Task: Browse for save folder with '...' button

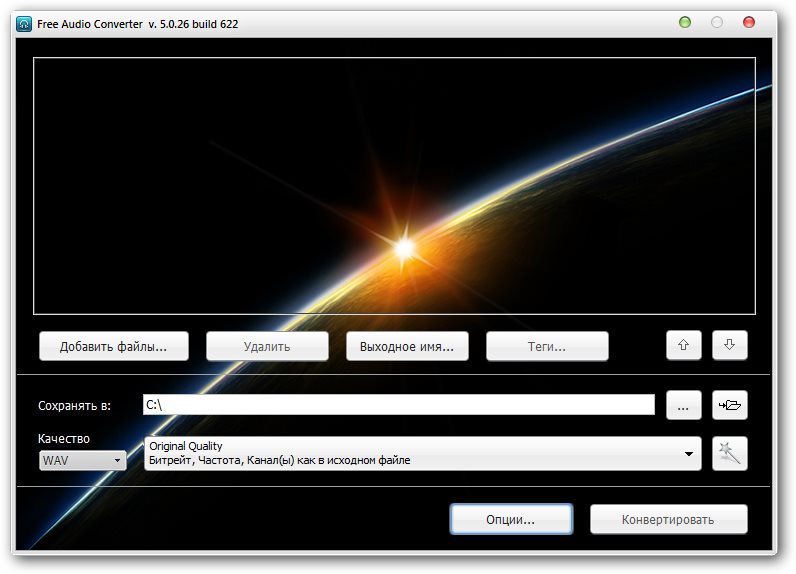Action: click(682, 405)
